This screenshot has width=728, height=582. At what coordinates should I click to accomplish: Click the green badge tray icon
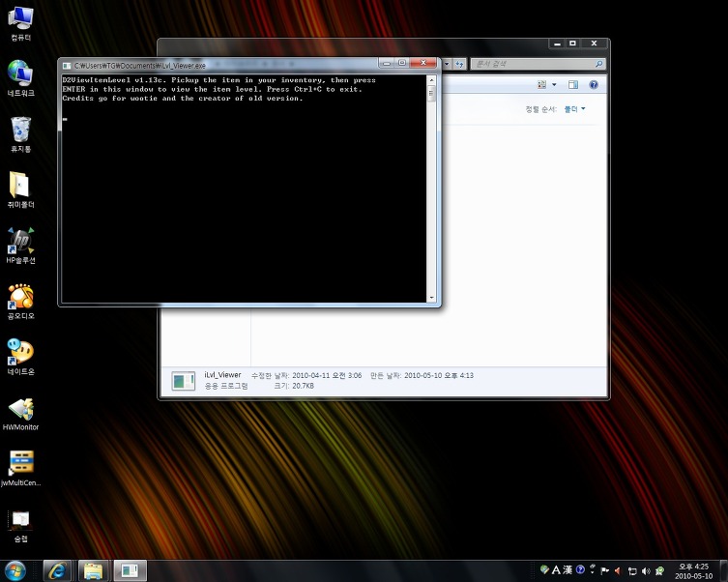pyautogui.click(x=659, y=570)
